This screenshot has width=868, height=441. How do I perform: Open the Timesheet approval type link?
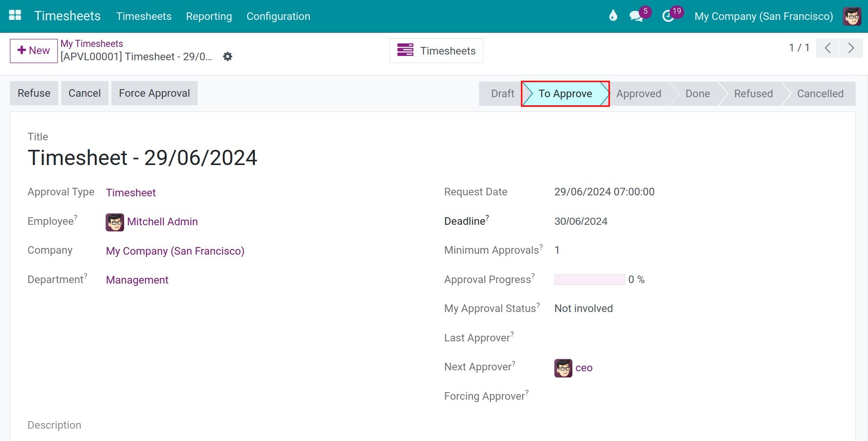click(131, 193)
